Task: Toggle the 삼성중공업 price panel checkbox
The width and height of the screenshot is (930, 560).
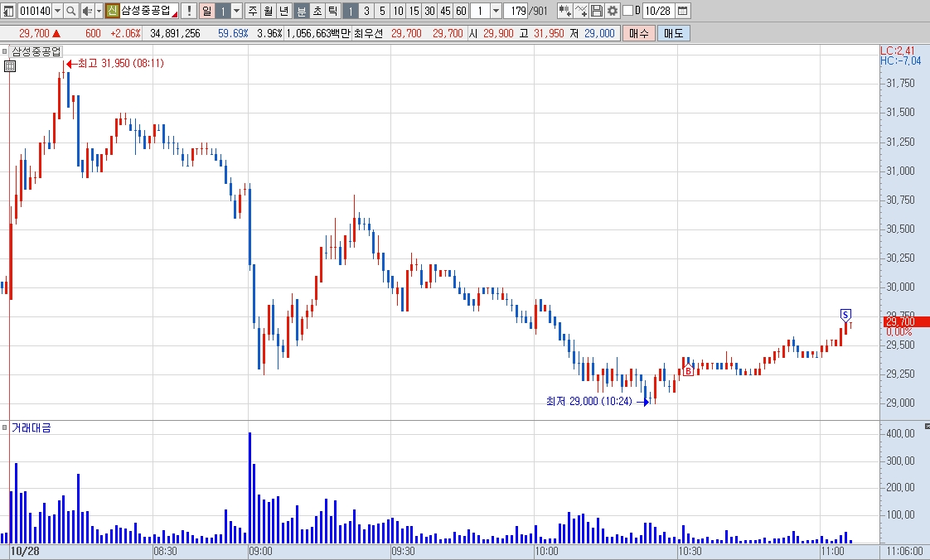Action: [5, 51]
